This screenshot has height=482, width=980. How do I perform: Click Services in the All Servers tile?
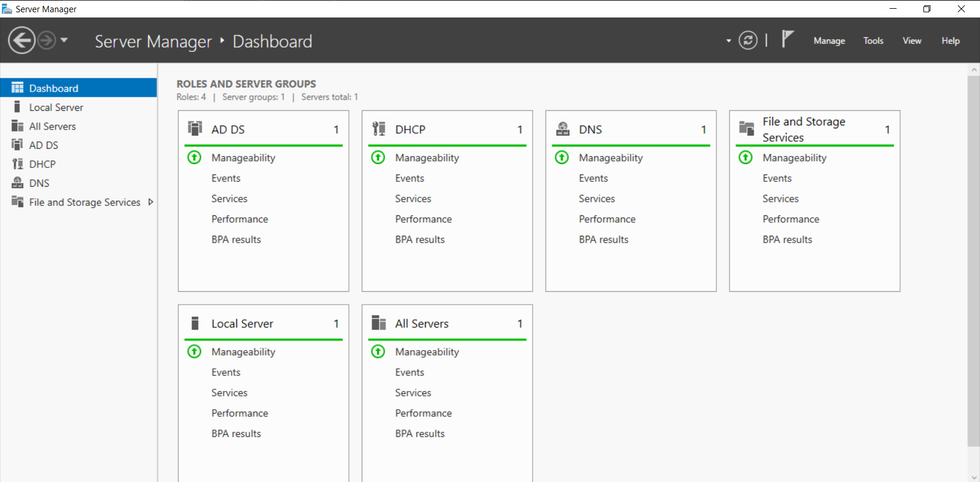coord(413,393)
